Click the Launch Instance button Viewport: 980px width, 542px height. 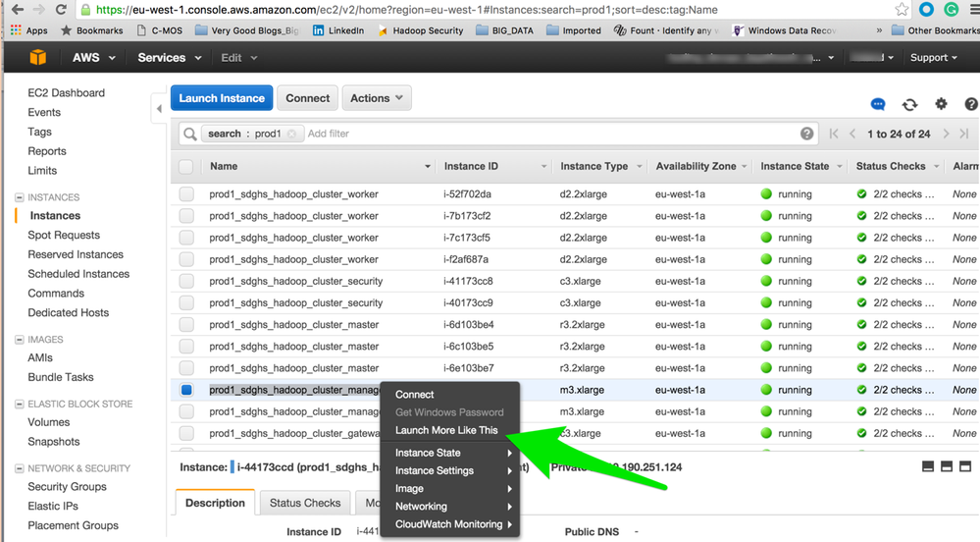point(222,98)
